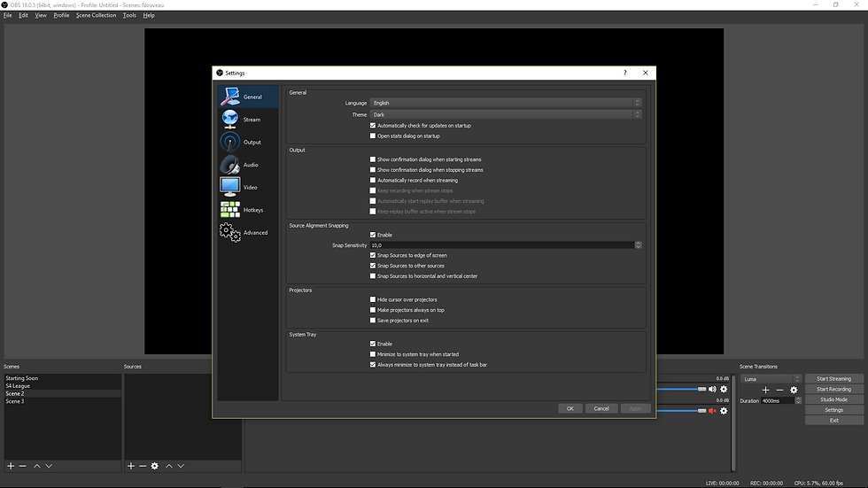Click Start Streaming button
The image size is (868, 488).
[833, 379]
